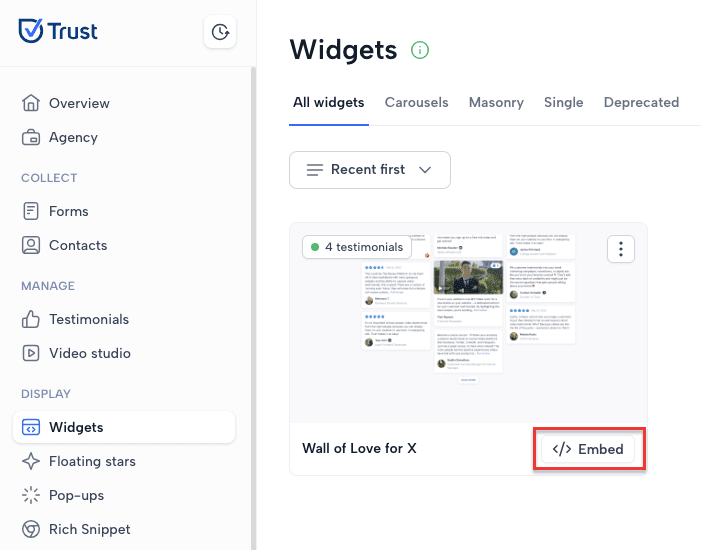Click the Forms document icon

[x=31, y=211]
